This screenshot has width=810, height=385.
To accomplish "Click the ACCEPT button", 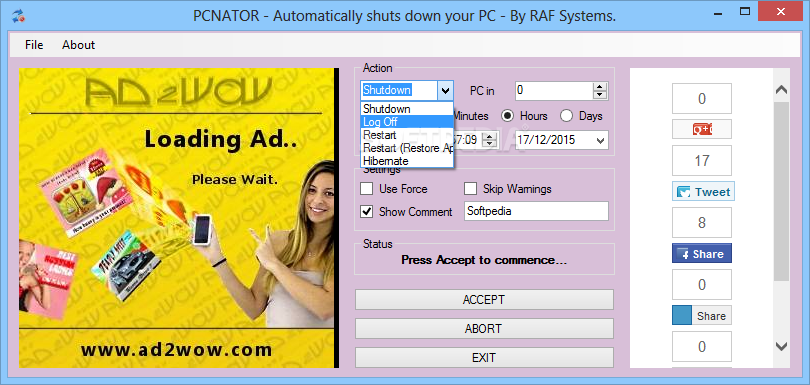I will tap(484, 300).
